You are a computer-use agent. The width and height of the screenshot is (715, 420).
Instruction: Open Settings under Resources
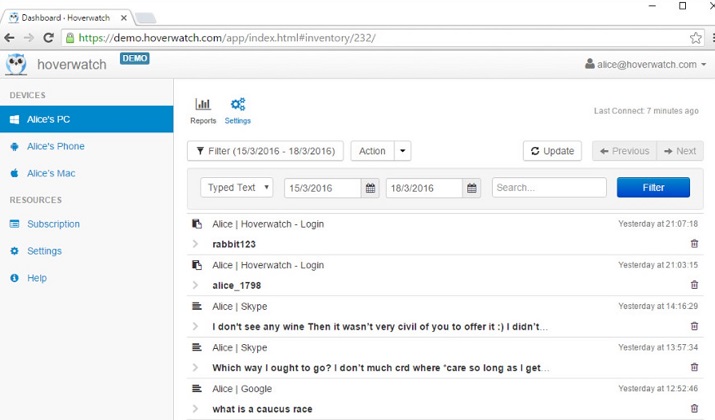click(x=44, y=251)
